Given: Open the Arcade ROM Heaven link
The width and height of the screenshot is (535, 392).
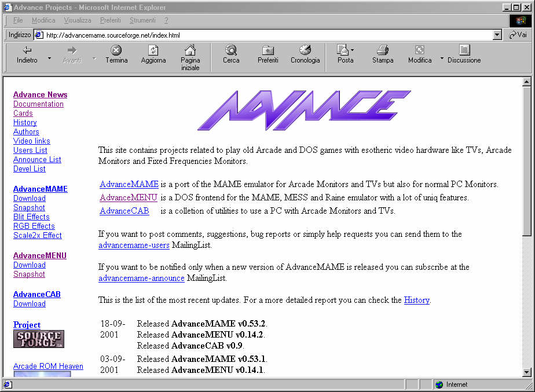Looking at the screenshot, I should coord(48,366).
